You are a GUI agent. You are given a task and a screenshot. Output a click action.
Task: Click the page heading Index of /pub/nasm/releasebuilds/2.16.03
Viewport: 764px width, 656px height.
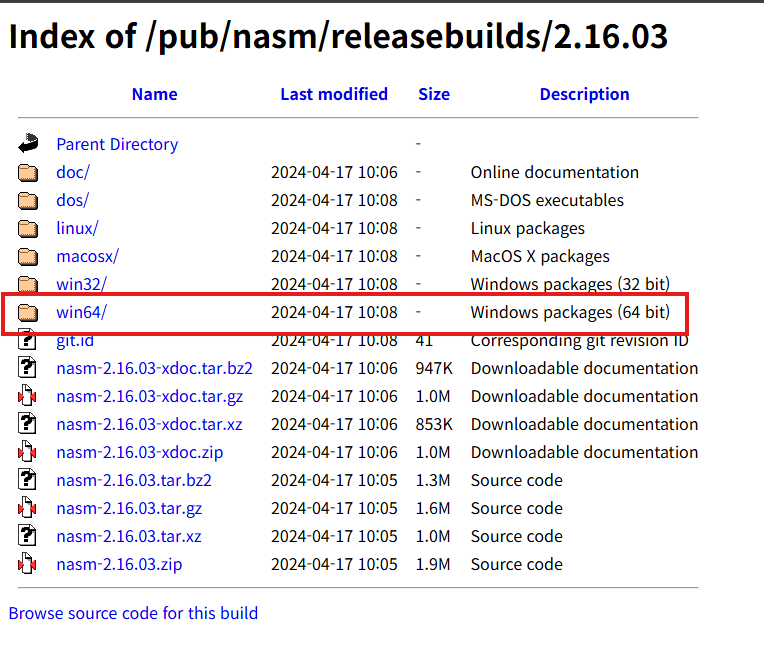338,37
